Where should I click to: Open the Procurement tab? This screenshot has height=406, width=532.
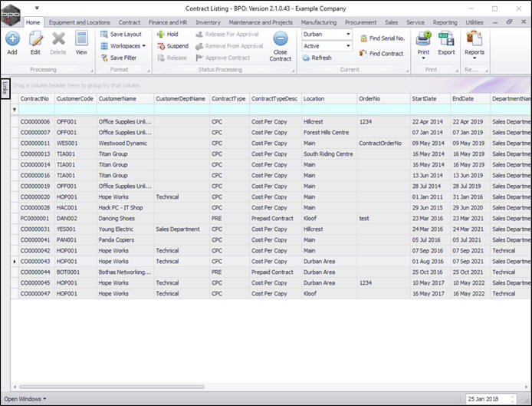pos(360,22)
